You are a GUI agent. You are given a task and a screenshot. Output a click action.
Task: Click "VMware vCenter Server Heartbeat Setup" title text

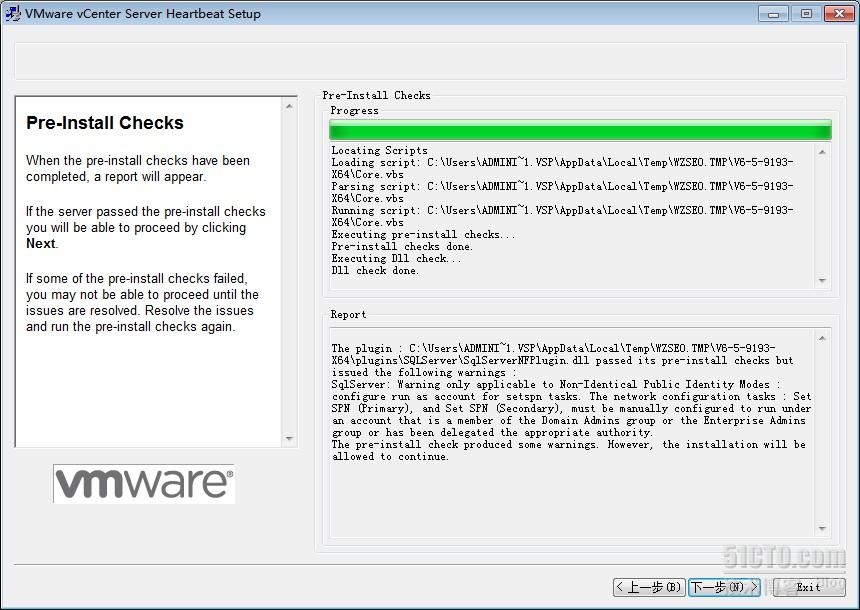coord(143,14)
